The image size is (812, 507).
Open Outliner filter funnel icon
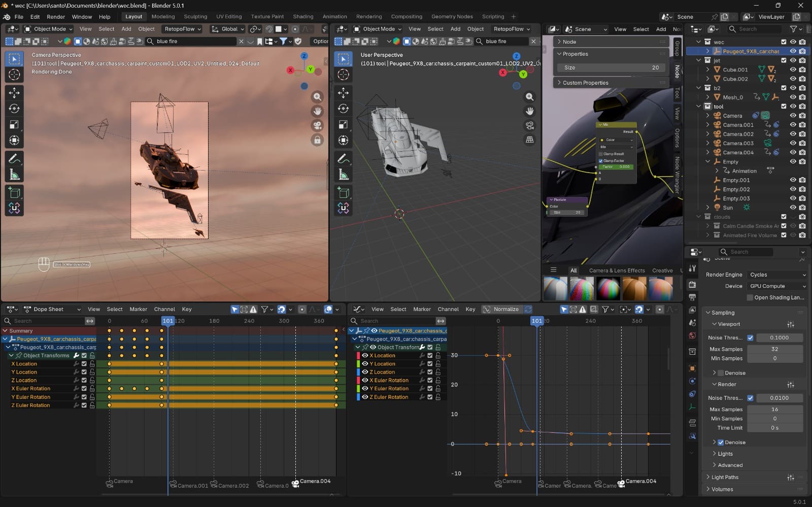[793, 29]
